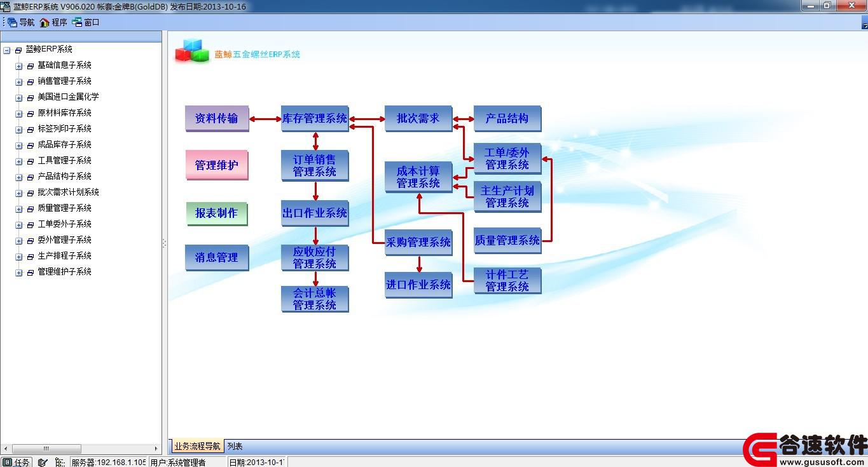This screenshot has width=868, height=467.
Task: Click the node icon next to 基础信息子系统
Action: (31, 65)
